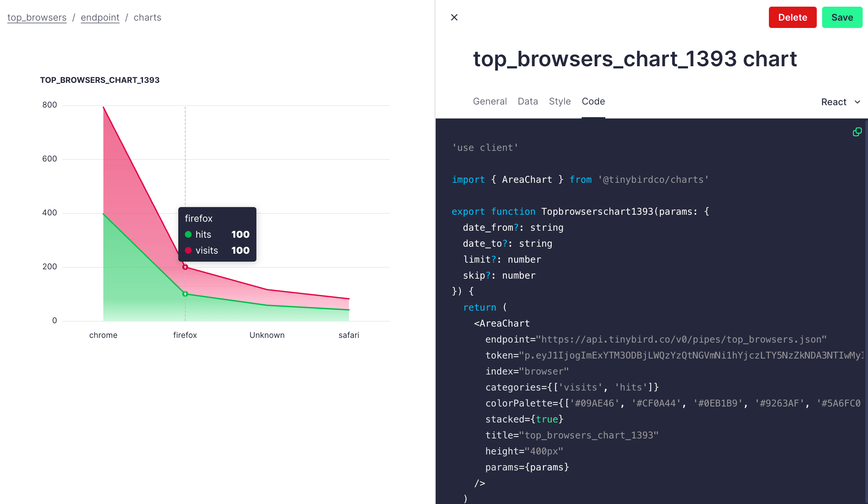Click the green hits legend dot in tooltip
The height and width of the screenshot is (504, 868).
click(x=188, y=234)
